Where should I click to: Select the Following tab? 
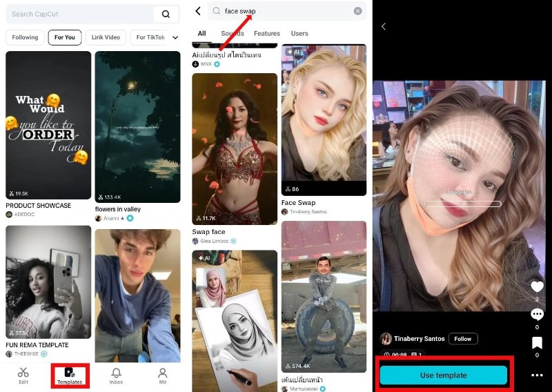[25, 37]
